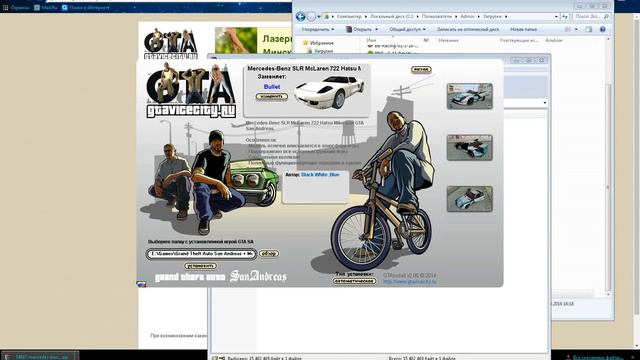Toggle the Explorer preview pane
Image resolution: width=640 pixels, height=360 pixels.
tap(589, 29)
